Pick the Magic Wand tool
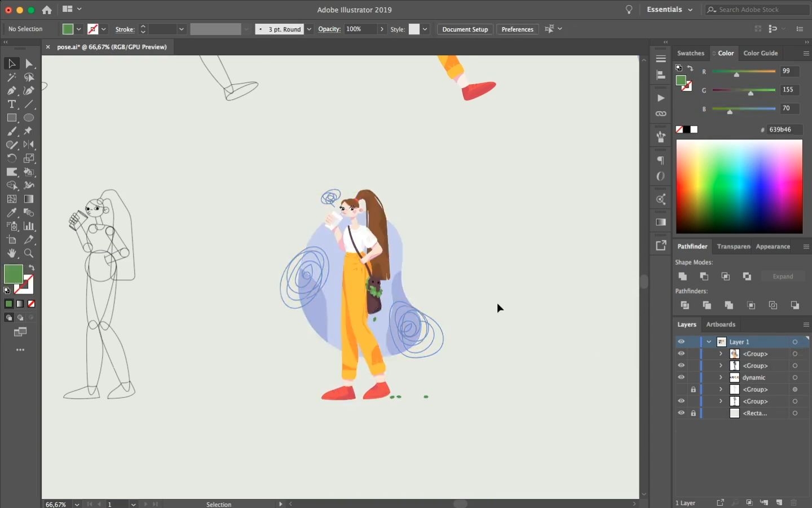Image resolution: width=812 pixels, height=508 pixels. [x=11, y=77]
